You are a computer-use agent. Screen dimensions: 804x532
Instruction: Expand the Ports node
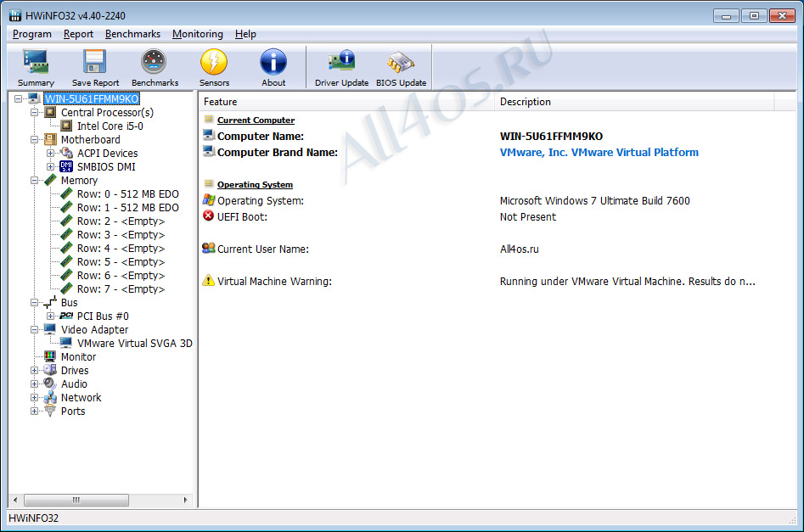point(34,411)
